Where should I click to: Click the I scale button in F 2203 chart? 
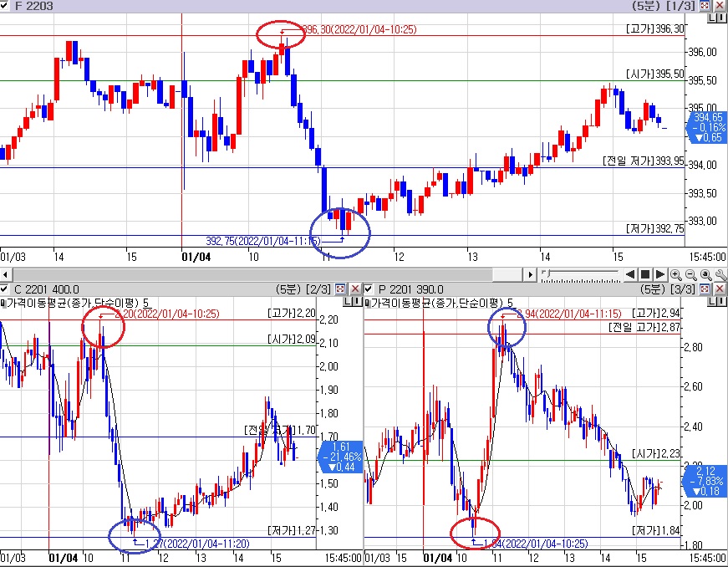(722, 18)
